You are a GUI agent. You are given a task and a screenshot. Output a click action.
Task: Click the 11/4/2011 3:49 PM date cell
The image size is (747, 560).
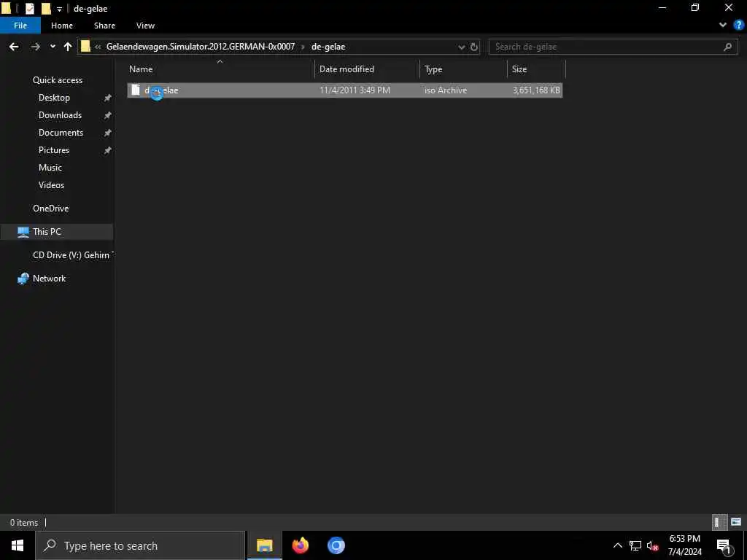tap(355, 90)
